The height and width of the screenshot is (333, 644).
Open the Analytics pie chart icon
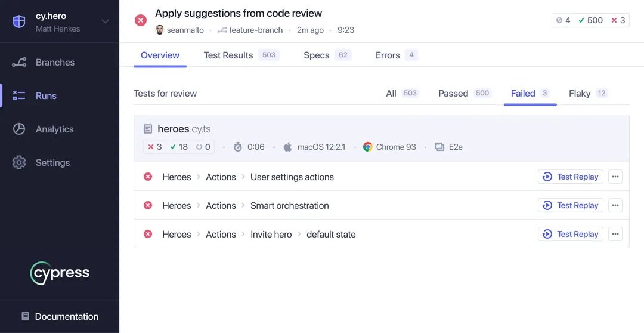19,129
